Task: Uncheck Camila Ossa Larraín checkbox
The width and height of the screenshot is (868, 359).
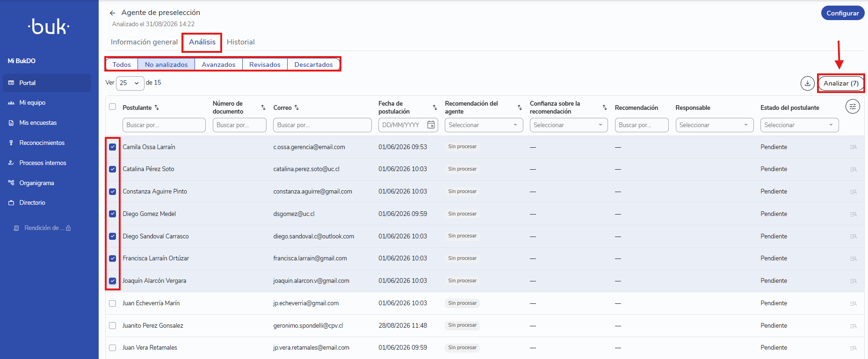Action: point(112,147)
